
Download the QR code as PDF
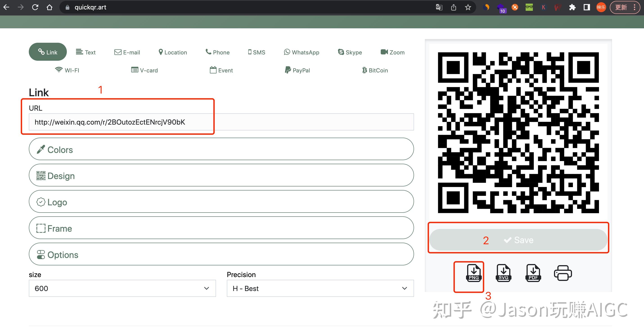click(533, 273)
